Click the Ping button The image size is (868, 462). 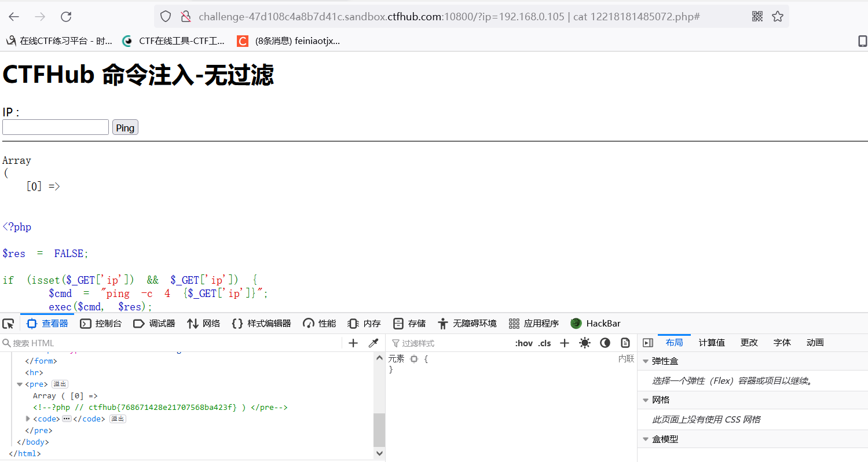[125, 128]
